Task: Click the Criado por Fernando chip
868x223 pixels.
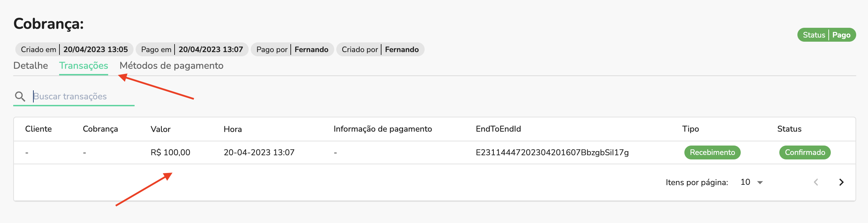Action: [x=380, y=49]
